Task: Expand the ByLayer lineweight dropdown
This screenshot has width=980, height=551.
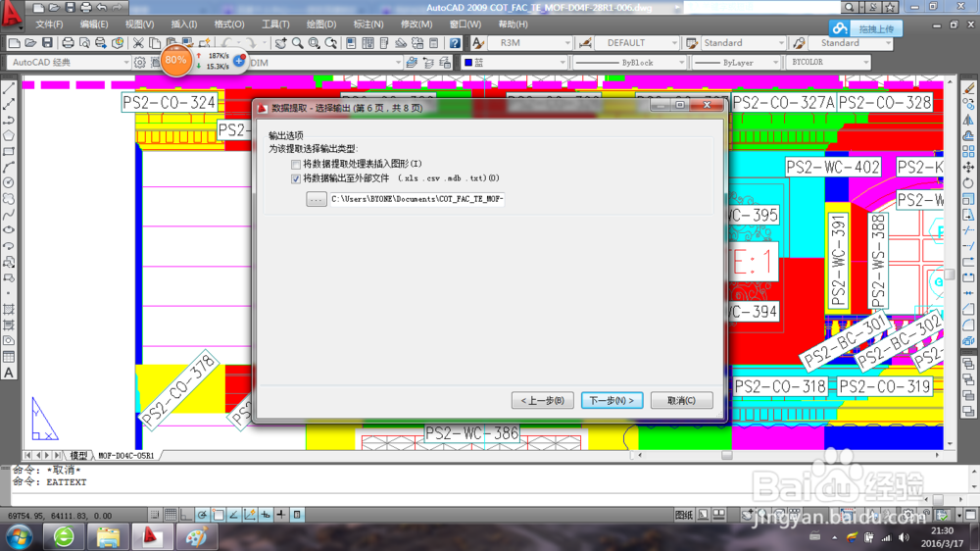Action: 775,63
